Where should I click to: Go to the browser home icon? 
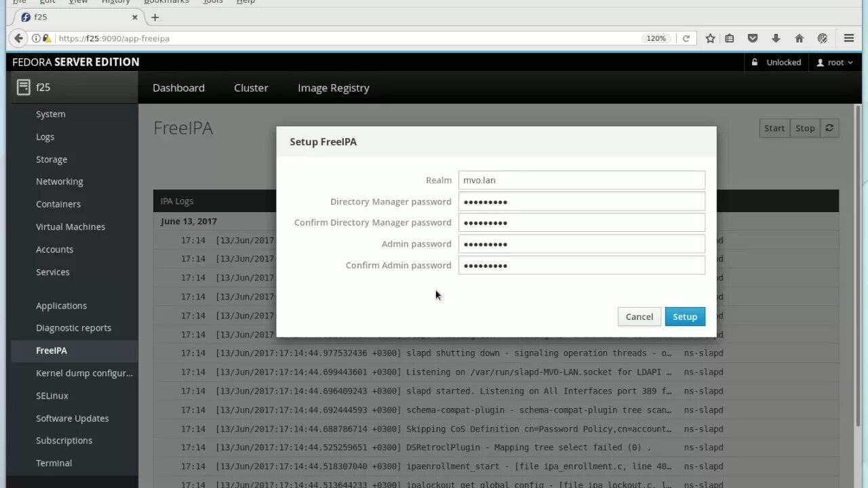pos(799,39)
